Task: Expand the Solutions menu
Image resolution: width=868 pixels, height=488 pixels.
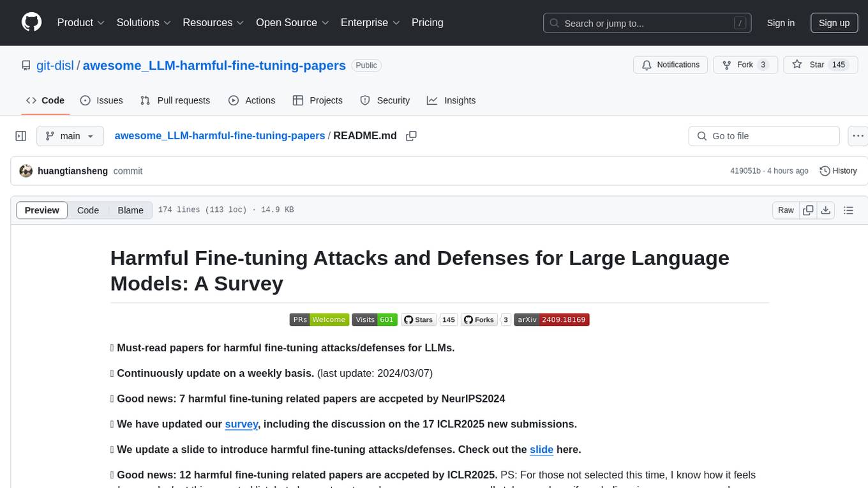Action: click(x=144, y=22)
